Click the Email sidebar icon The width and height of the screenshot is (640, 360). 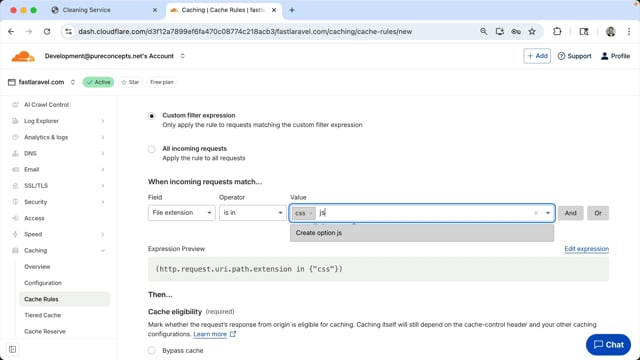pyautogui.click(x=15, y=169)
